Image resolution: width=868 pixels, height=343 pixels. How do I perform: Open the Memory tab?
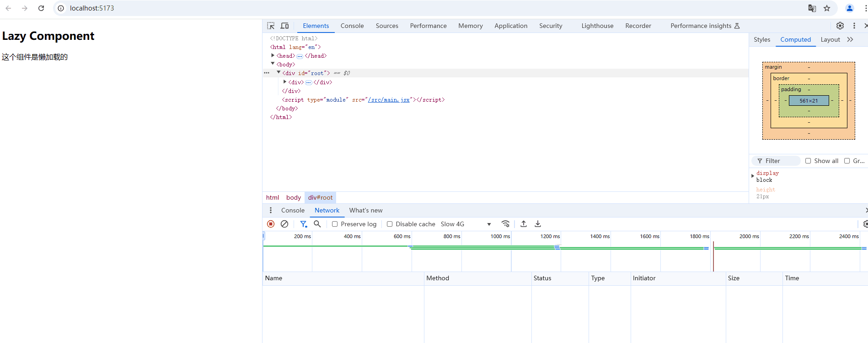coord(470,26)
